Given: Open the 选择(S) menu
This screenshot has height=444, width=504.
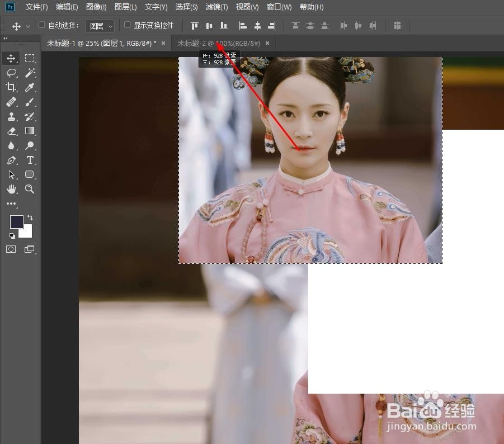Looking at the screenshot, I should [x=186, y=7].
